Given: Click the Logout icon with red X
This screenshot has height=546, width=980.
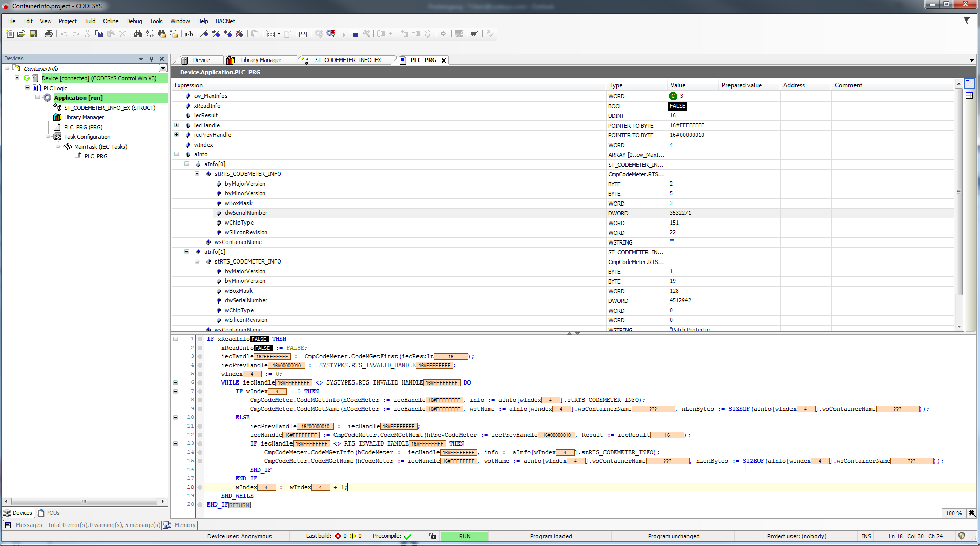Looking at the screenshot, I should pos(331,34).
